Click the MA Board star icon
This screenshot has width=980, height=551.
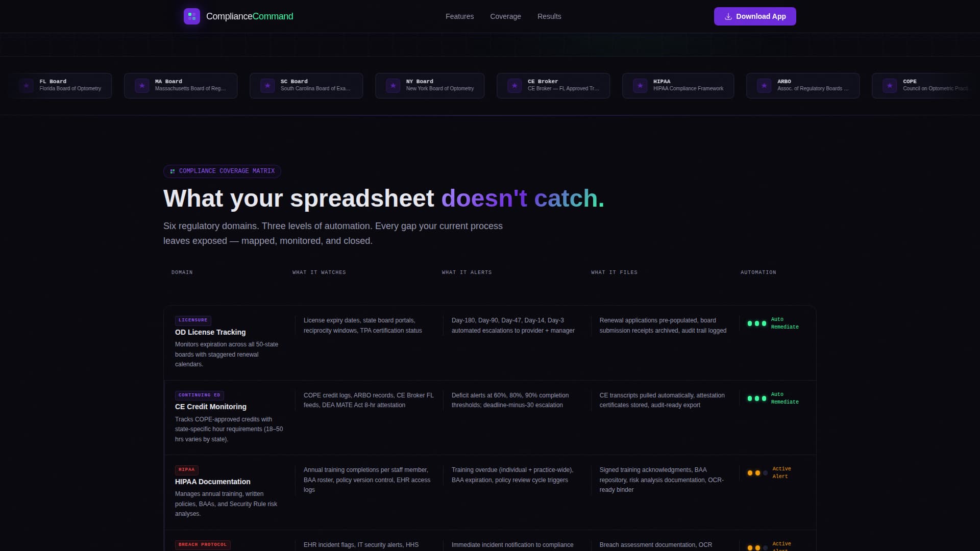pos(142,86)
